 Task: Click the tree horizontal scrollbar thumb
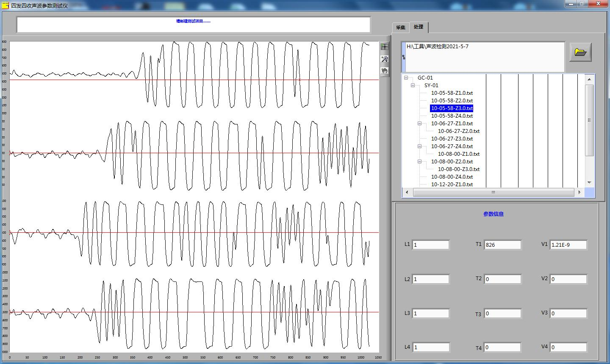point(493,192)
